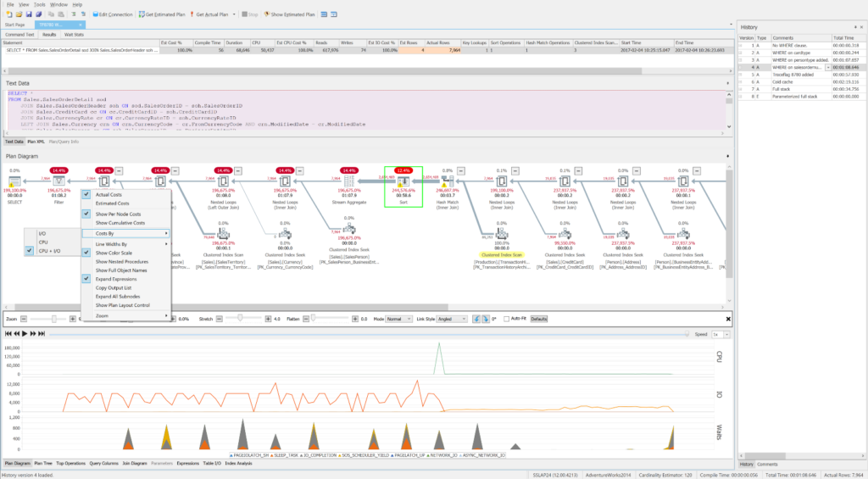Select the highlighted Sort operator icon

pos(403,181)
